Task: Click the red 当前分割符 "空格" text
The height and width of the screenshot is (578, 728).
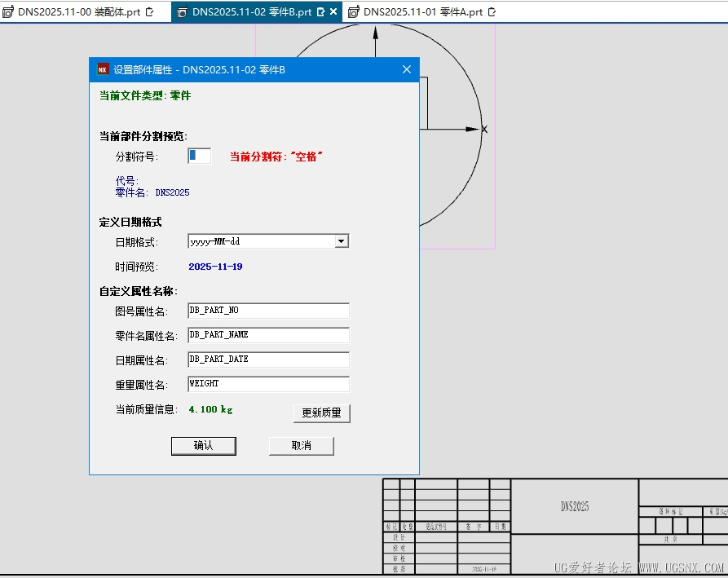Action: pos(276,157)
